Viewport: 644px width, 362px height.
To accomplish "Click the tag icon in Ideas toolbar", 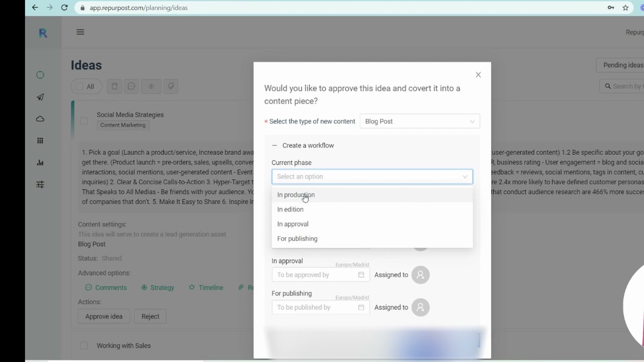I will pyautogui.click(x=171, y=86).
